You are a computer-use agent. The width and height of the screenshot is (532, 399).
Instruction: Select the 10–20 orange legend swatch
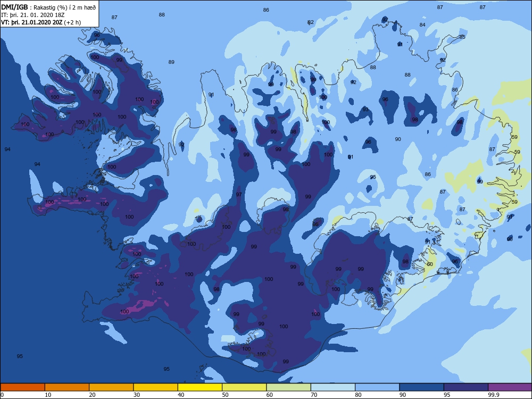coord(67,387)
